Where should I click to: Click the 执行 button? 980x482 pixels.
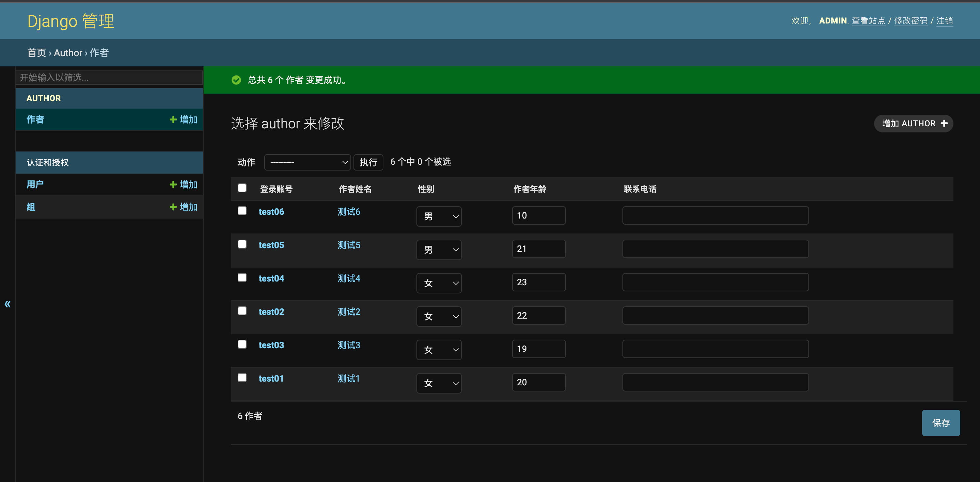point(368,162)
